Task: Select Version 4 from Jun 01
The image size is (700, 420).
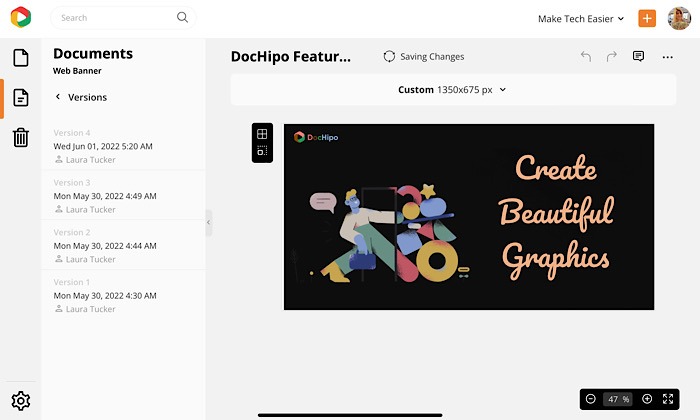Action: pos(124,146)
